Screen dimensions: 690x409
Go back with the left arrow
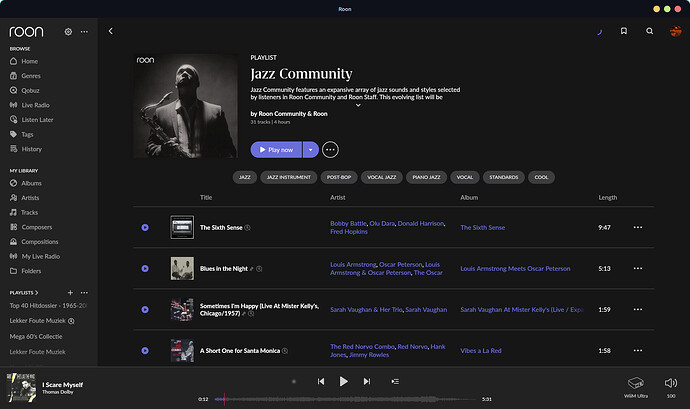click(x=111, y=31)
